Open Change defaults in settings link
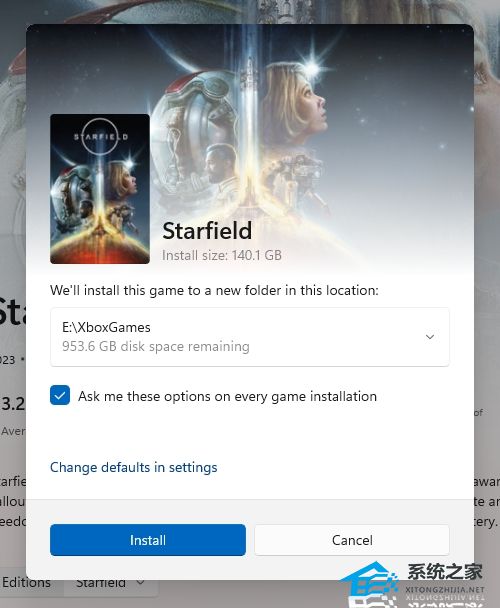 point(133,467)
